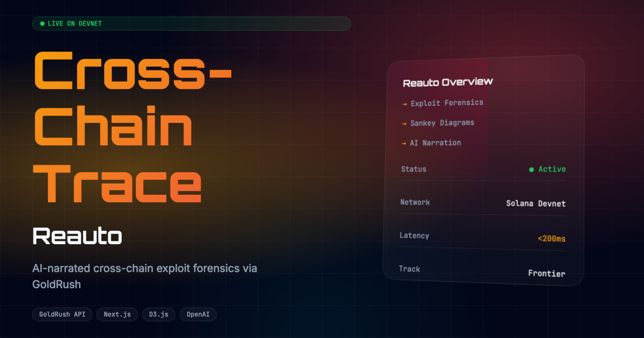Screen dimensions: 644x338
Task: Click the Cross-Chain Trace headline
Action: click(x=133, y=127)
